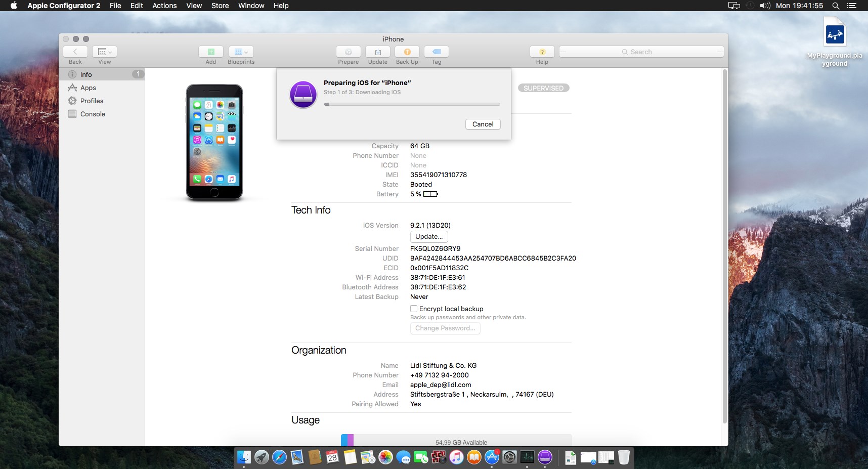
Task: Click the Time Machine menu bar icon
Action: coord(750,6)
